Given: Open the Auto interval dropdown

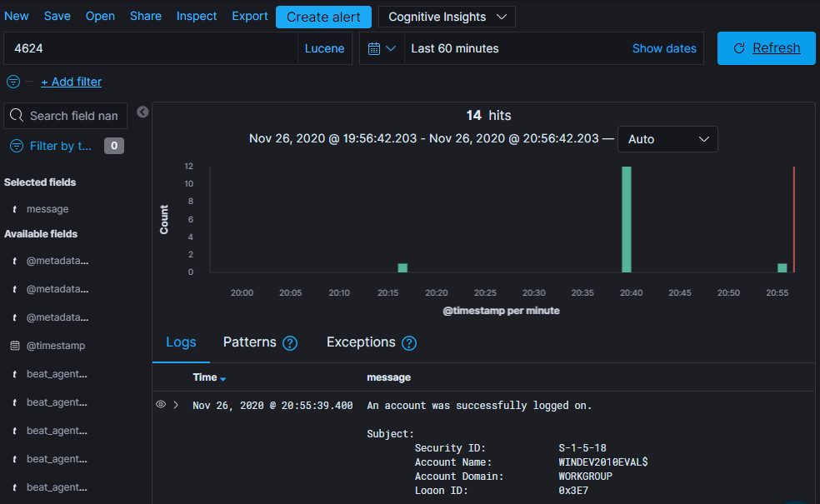Looking at the screenshot, I should pos(667,139).
